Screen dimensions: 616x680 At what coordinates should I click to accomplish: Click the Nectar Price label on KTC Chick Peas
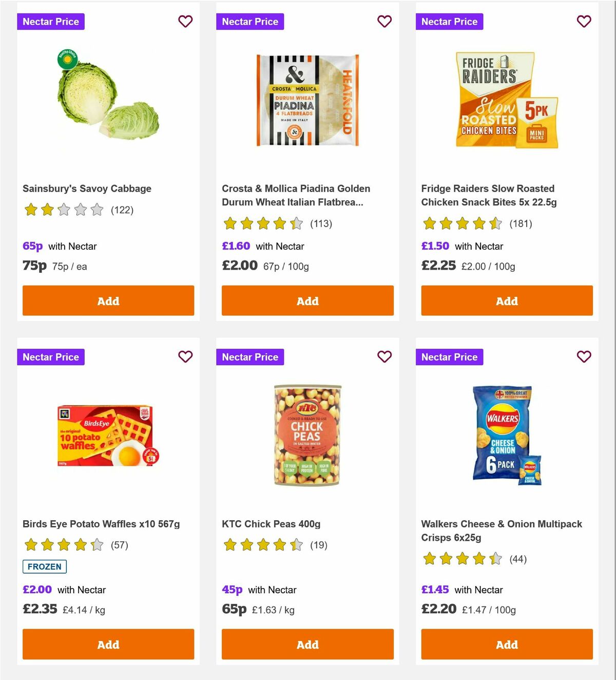tap(250, 356)
